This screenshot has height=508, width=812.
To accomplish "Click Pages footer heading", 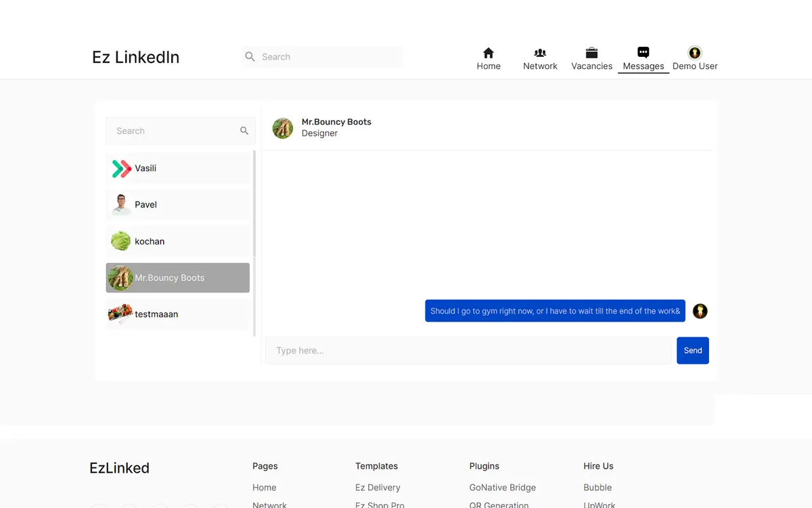I will (x=265, y=466).
